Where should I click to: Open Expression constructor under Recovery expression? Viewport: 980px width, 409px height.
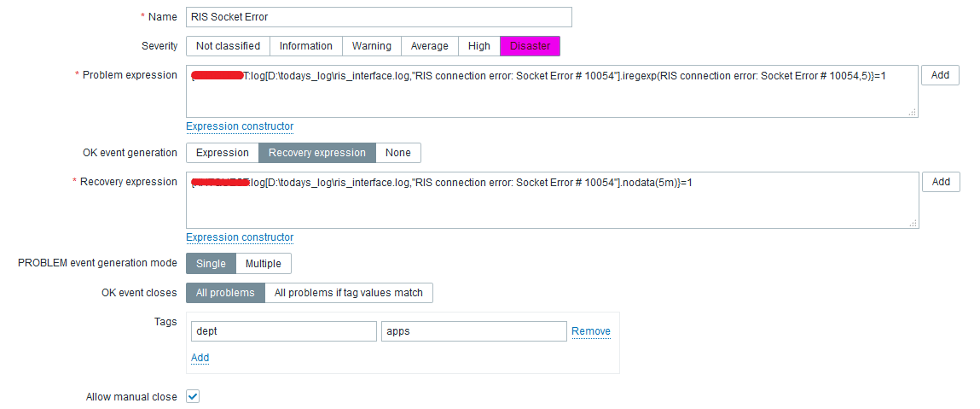click(240, 237)
